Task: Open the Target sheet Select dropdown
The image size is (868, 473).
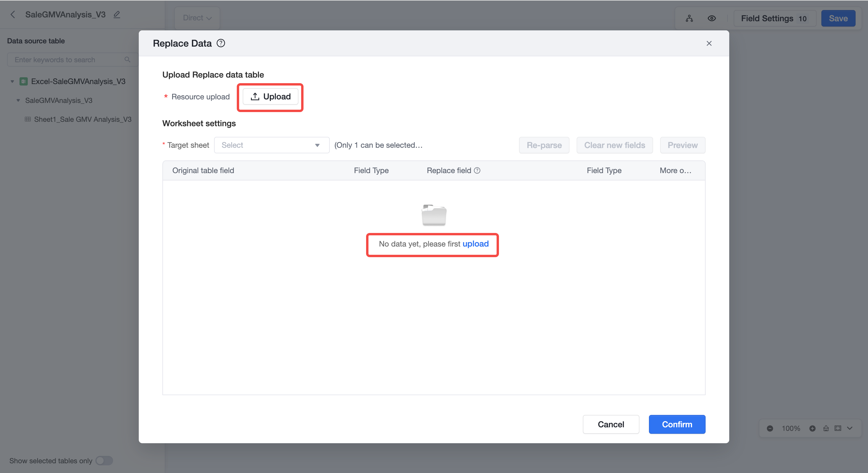Action: click(272, 145)
